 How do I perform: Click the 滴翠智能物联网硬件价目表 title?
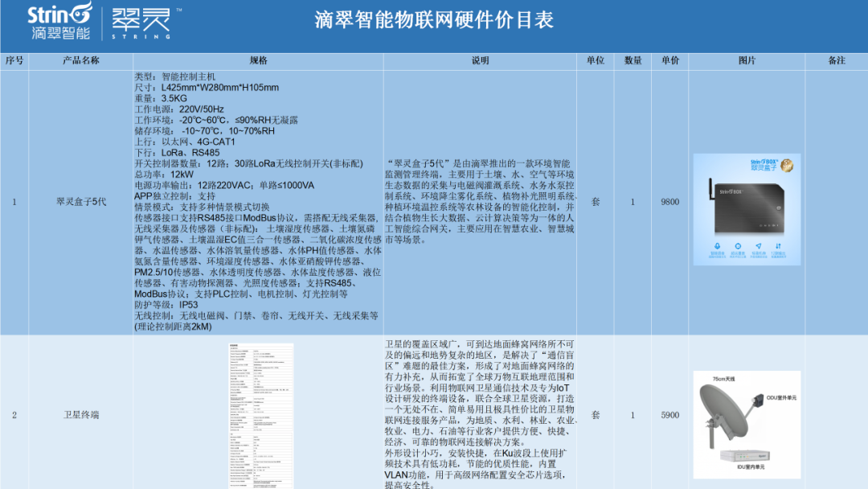tap(434, 21)
